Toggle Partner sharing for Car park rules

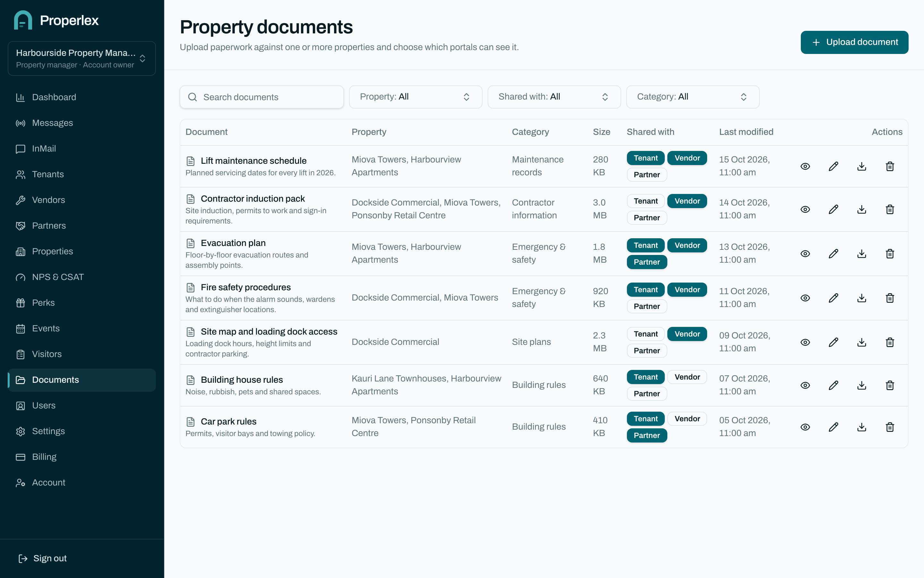click(x=646, y=435)
